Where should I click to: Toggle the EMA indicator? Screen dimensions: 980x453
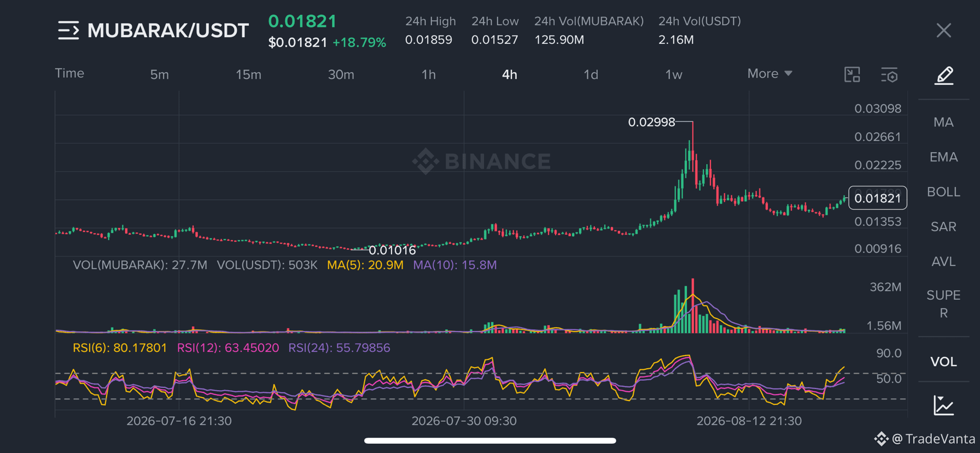click(x=943, y=157)
